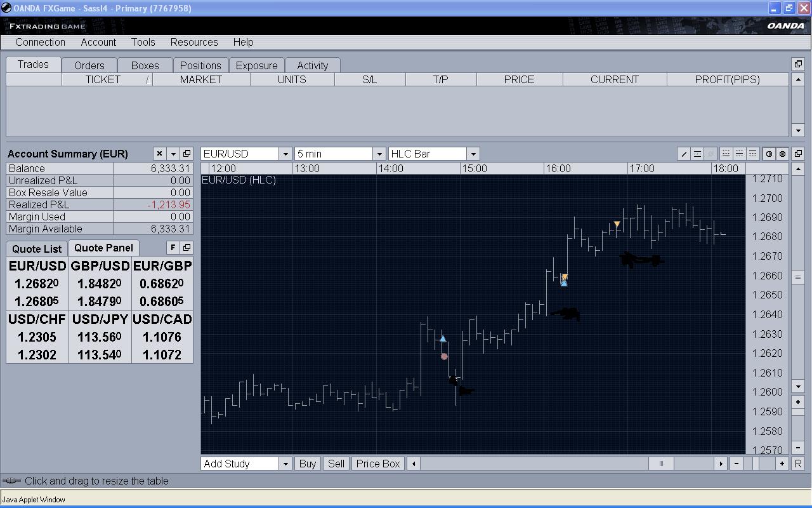Click the USD/CHF quote box
The width and height of the screenshot is (812, 508).
pos(37,337)
